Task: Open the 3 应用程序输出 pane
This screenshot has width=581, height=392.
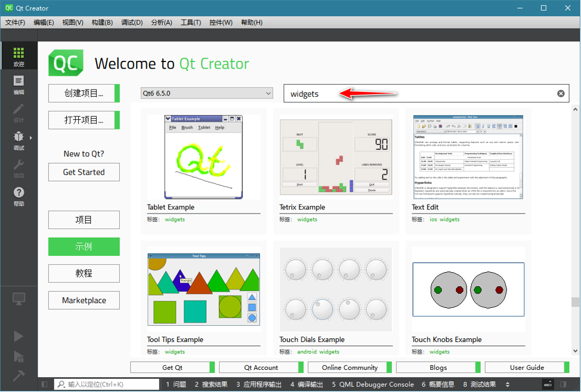Action: (259, 384)
